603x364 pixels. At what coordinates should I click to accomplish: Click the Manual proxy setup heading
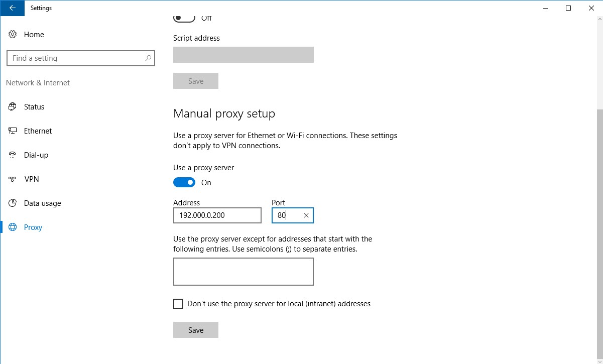224,114
